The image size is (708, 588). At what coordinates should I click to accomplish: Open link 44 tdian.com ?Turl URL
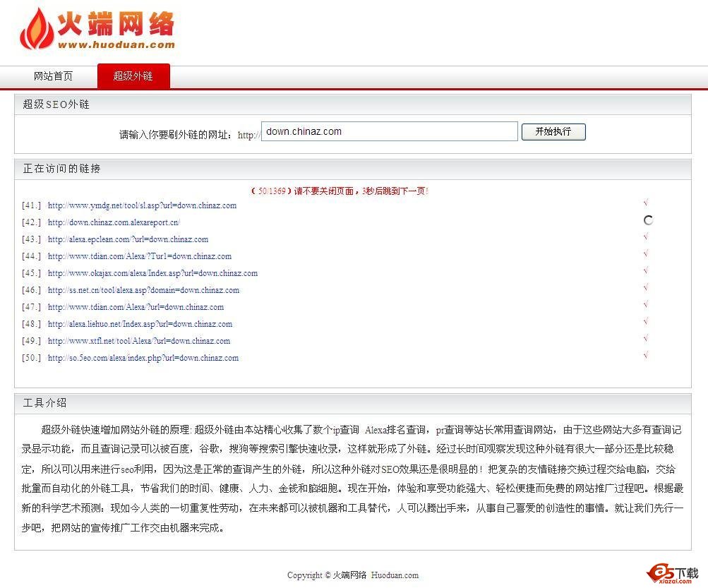pyautogui.click(x=140, y=256)
